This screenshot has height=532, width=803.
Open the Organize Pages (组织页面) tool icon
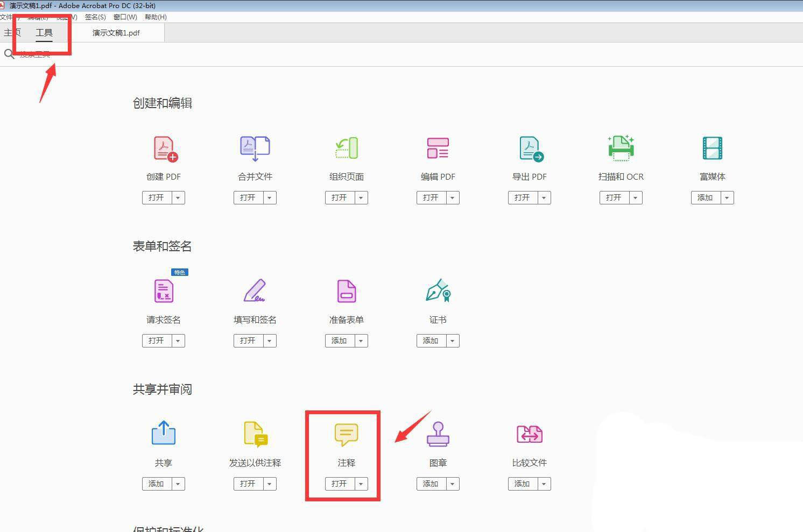coord(347,148)
